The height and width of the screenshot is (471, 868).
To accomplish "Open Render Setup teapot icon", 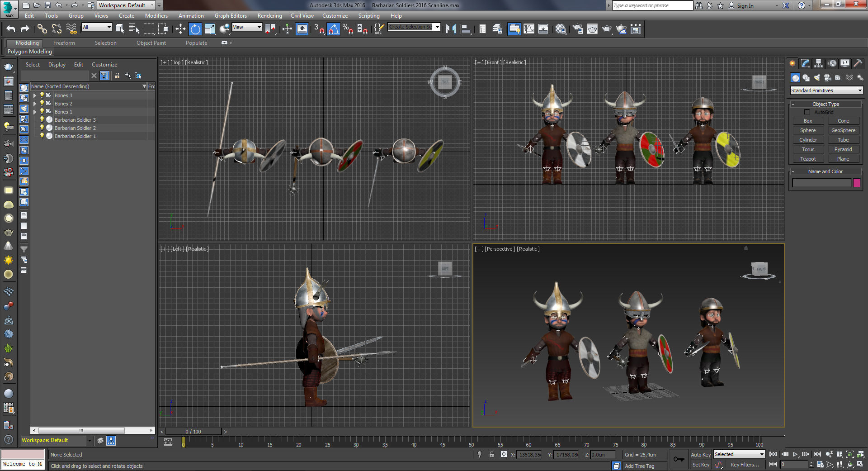I will (x=578, y=29).
